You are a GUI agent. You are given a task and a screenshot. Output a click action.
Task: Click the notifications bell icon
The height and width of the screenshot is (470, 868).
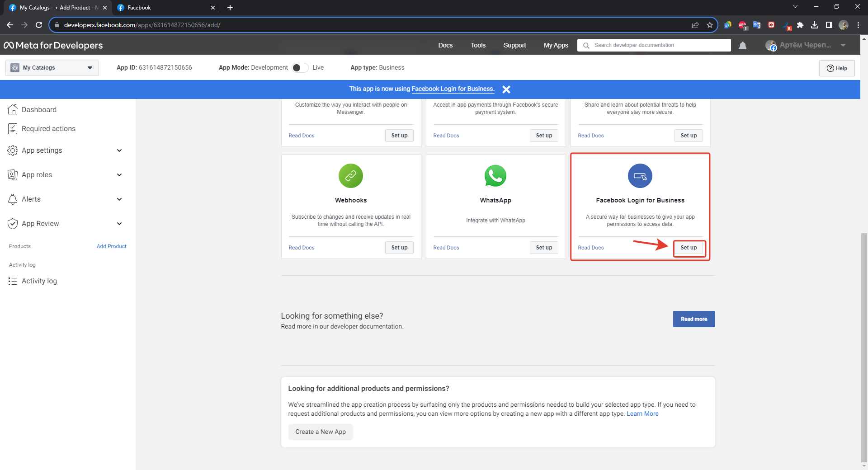tap(742, 46)
